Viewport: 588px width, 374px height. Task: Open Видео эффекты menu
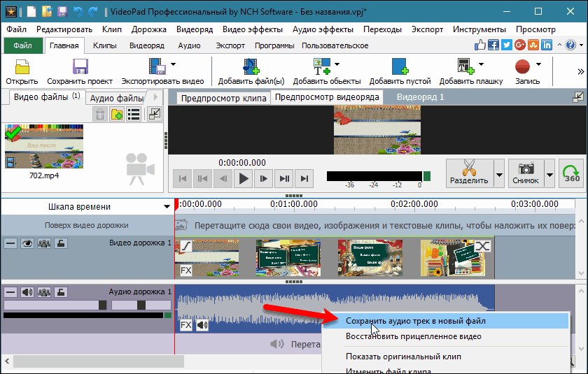[253, 29]
